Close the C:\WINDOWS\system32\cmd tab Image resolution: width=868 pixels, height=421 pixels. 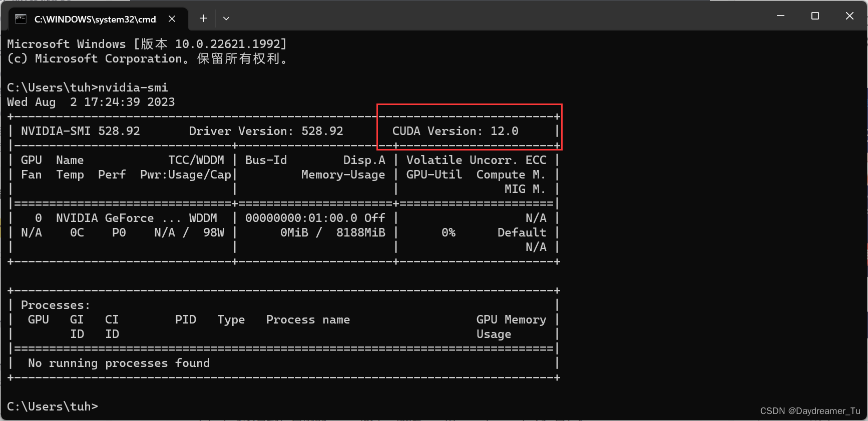172,18
